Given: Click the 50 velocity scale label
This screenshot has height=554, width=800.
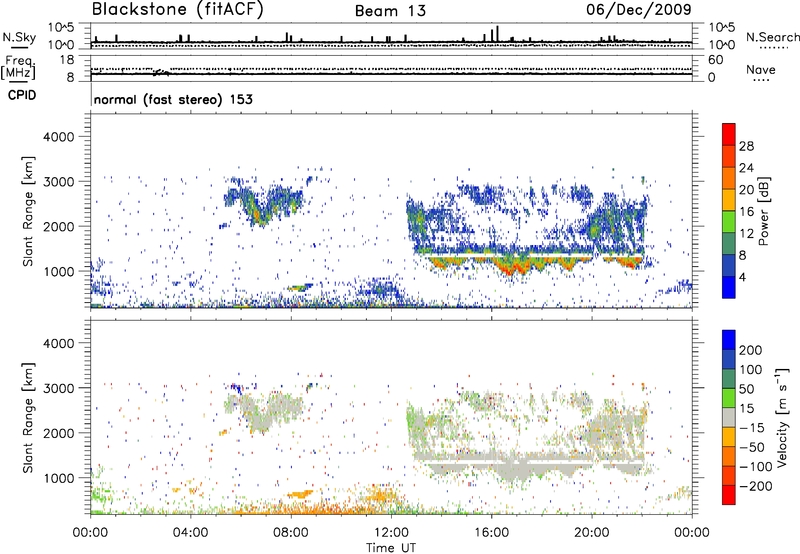Looking at the screenshot, I should 746,389.
